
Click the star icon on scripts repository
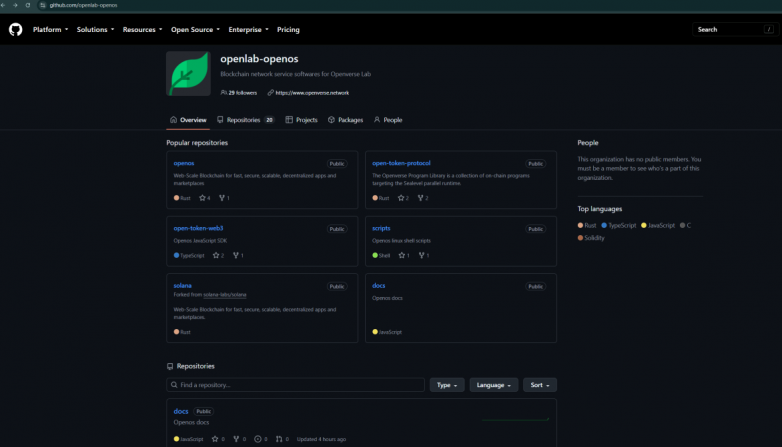click(401, 255)
